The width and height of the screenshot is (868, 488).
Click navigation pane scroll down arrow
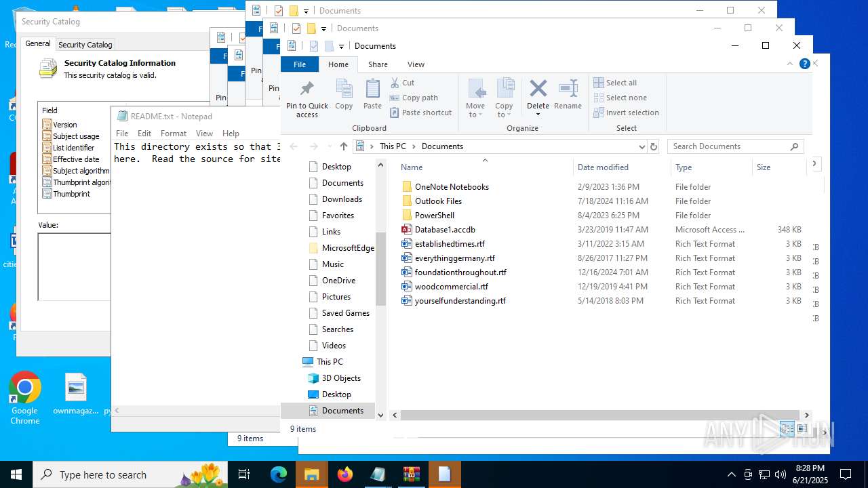pyautogui.click(x=380, y=415)
